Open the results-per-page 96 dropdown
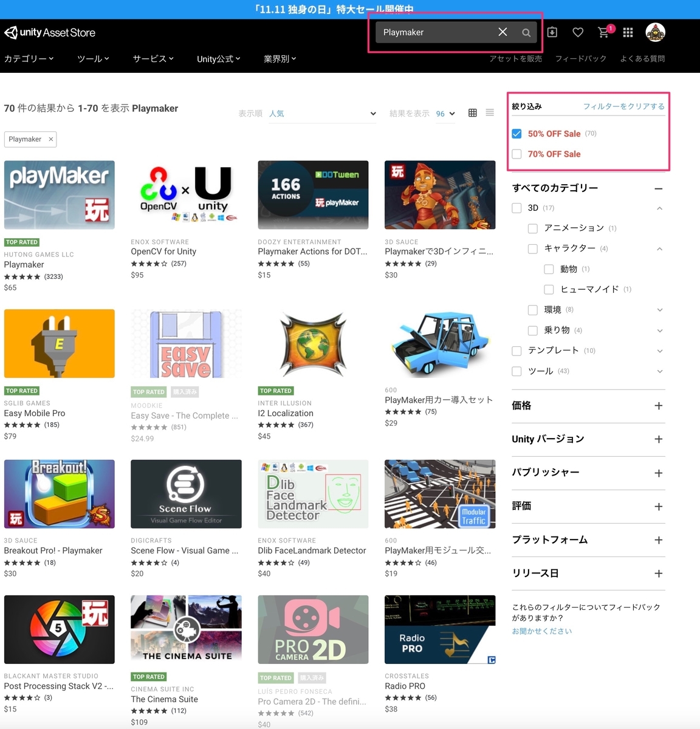700x729 pixels. click(x=445, y=114)
